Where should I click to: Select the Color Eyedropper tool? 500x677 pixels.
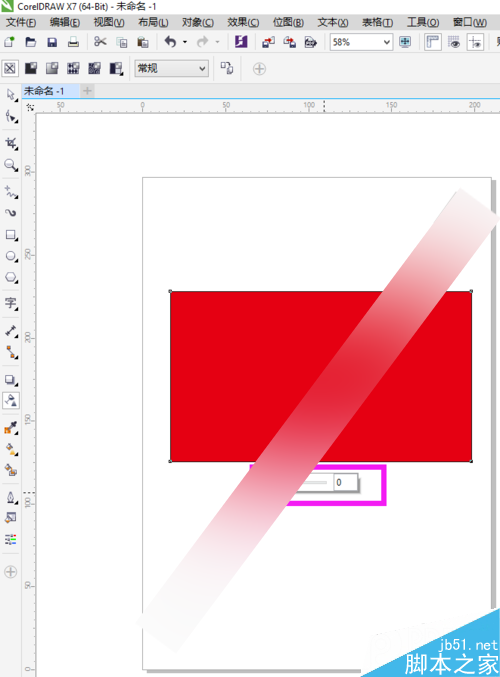click(x=11, y=428)
